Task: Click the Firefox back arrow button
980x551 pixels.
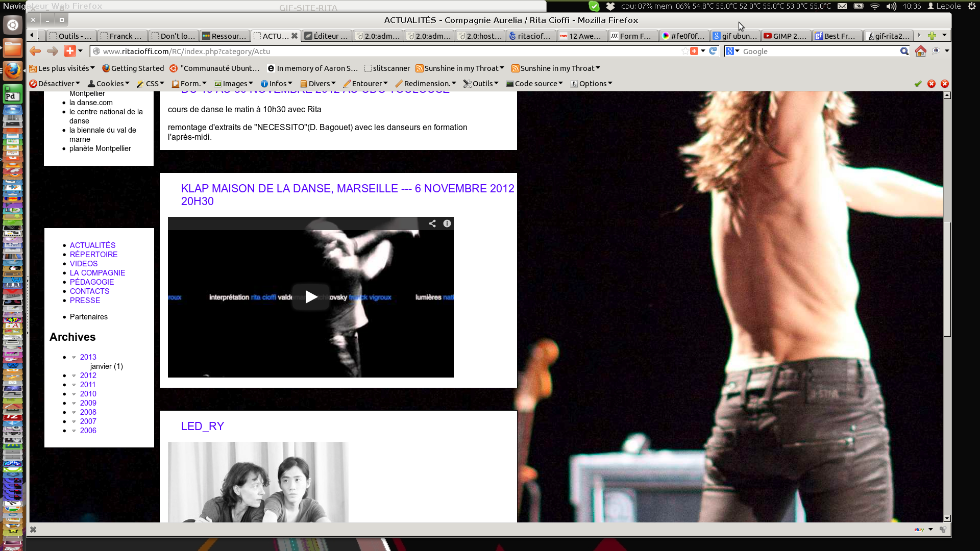Action: 35,51
